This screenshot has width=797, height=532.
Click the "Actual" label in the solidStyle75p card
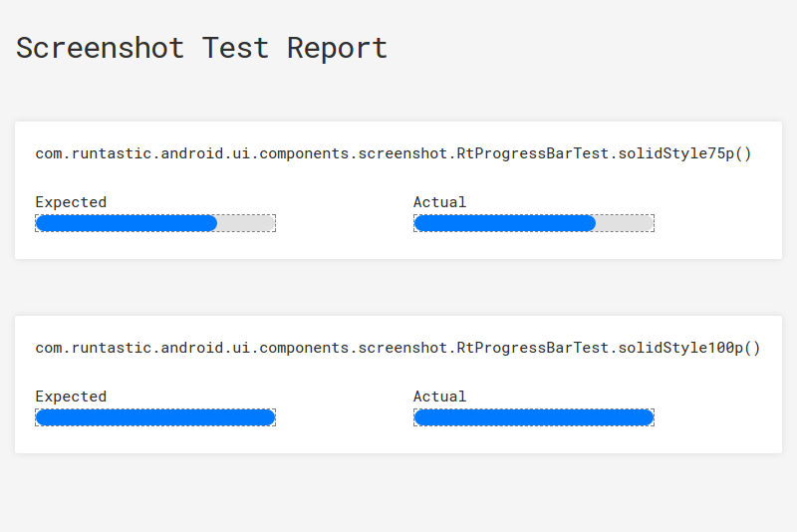[439, 202]
